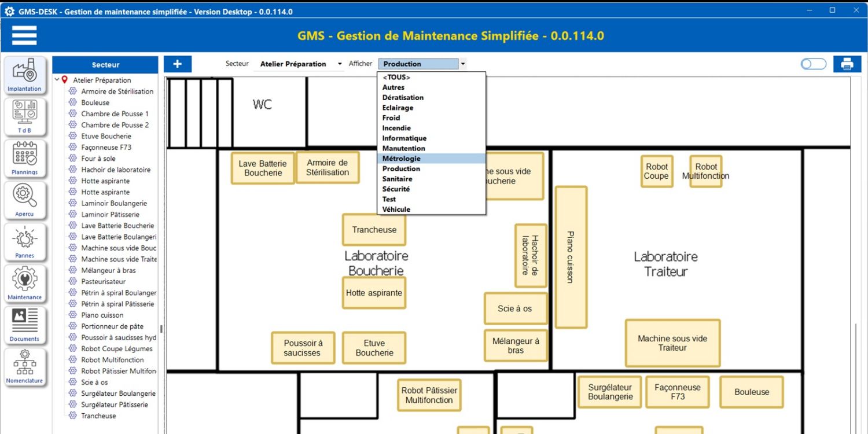The image size is (868, 434).
Task: Open the Nomenclature section
Action: click(24, 366)
